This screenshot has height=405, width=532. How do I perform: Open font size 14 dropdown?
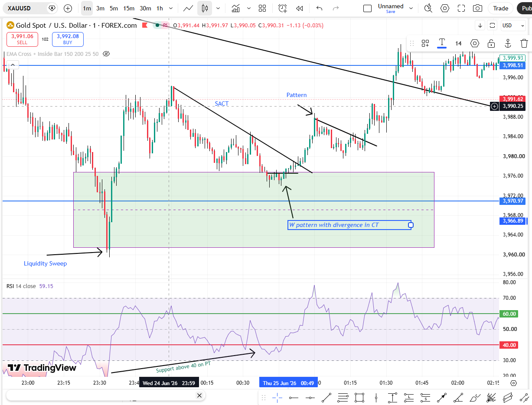458,43
